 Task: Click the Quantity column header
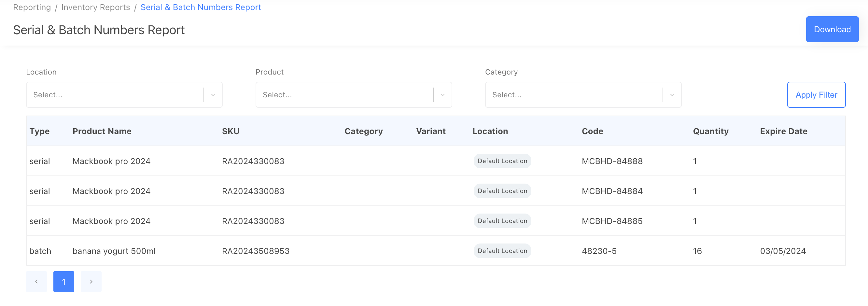pos(710,131)
